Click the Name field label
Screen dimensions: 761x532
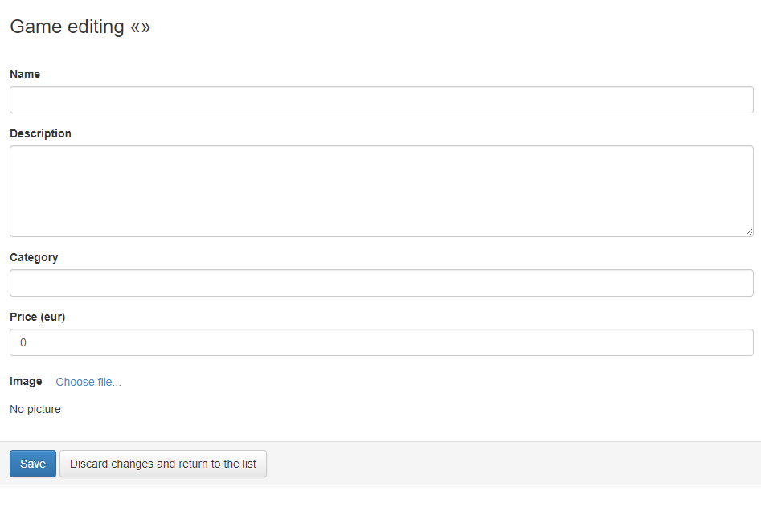point(25,74)
